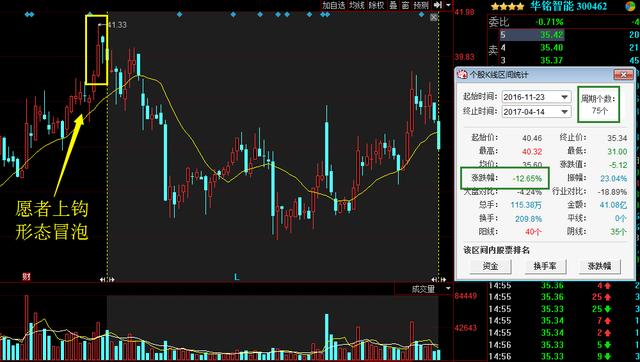The height and width of the screenshot is (362, 640).
Task: Toggle the 均线 moving average display
Action: (357, 5)
